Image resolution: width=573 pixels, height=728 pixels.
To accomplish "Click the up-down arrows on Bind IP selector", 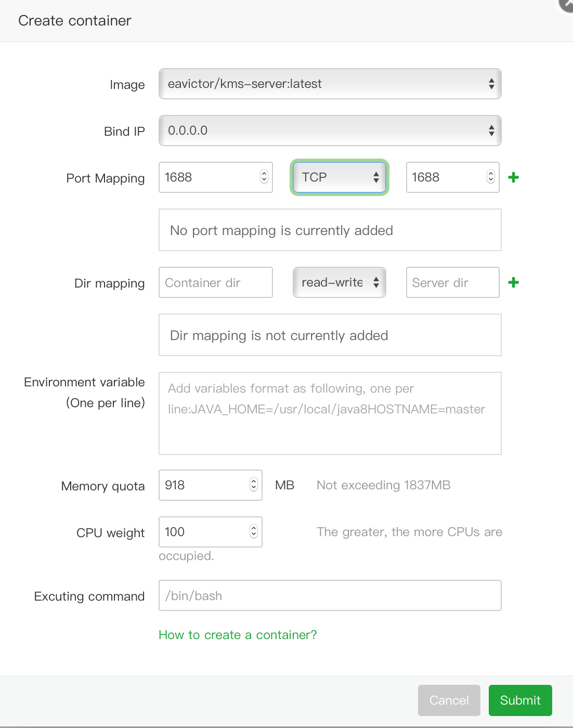I will coord(491,131).
